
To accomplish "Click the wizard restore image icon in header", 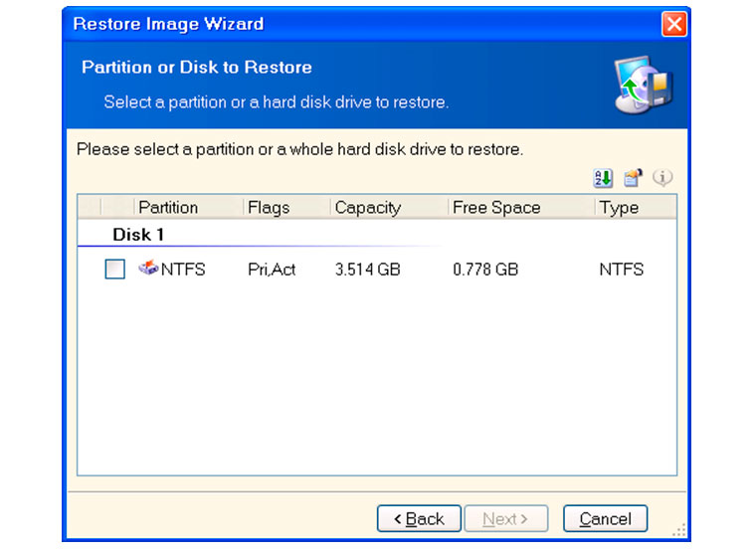I will pos(643,85).
